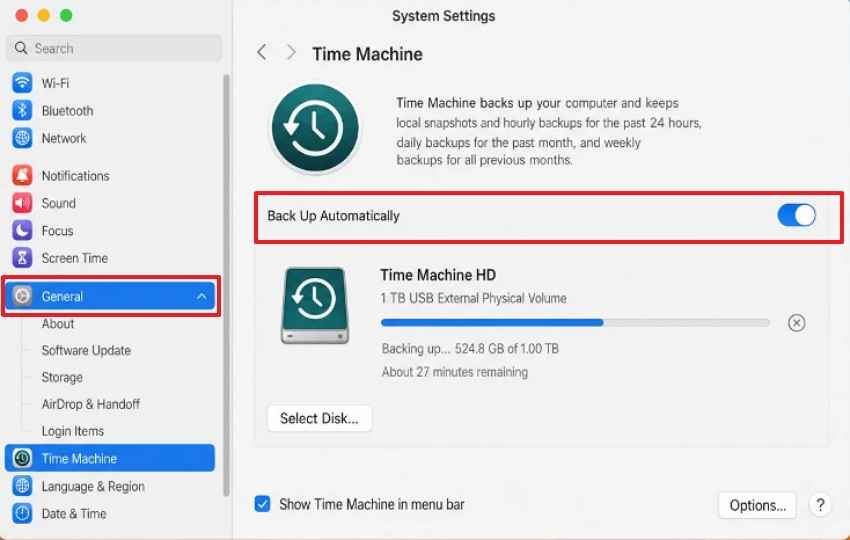Click the Options... button

(x=757, y=505)
